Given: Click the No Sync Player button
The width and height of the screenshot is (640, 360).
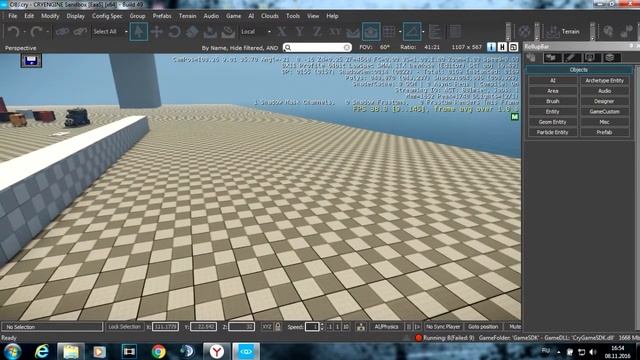Looking at the screenshot, I should 443,327.
